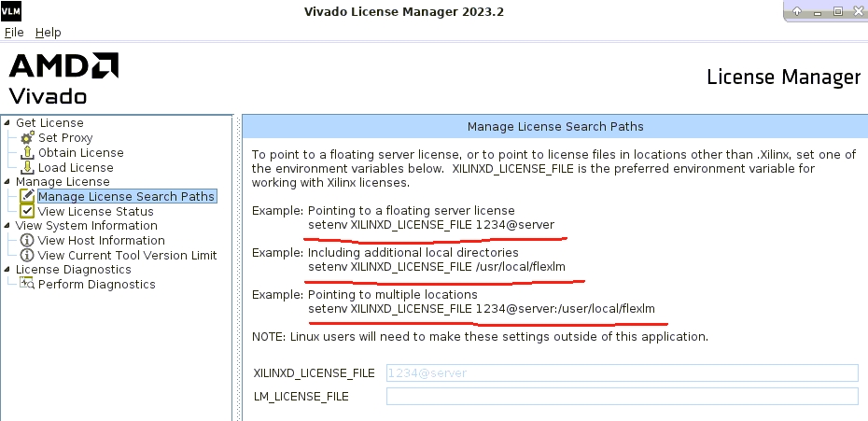
Task: Click the AMD Vivado logo
Action: point(63,78)
